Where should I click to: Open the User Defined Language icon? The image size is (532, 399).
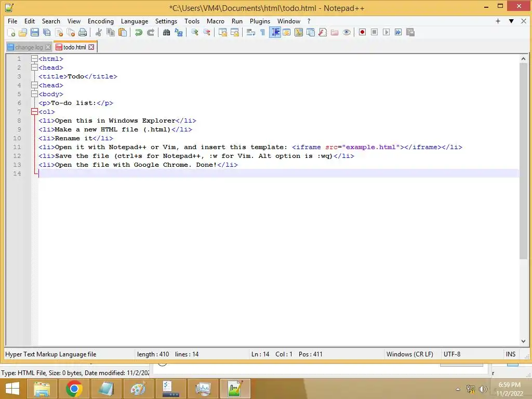click(287, 32)
